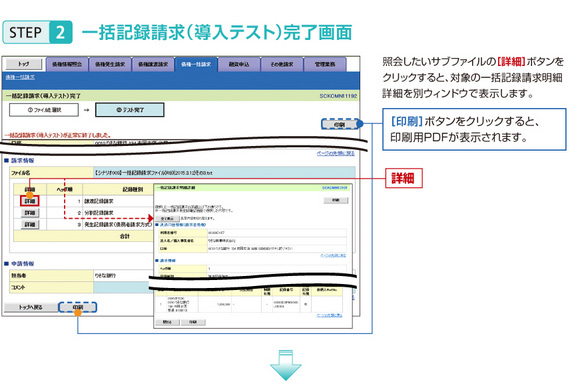
Task: Select the 債権譲渡請求 tab
Action: pyautogui.click(x=153, y=64)
